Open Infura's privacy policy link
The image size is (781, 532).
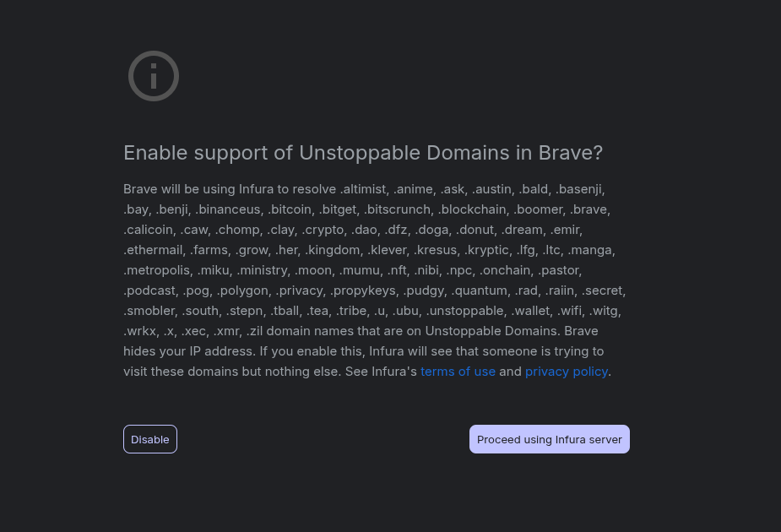(566, 372)
